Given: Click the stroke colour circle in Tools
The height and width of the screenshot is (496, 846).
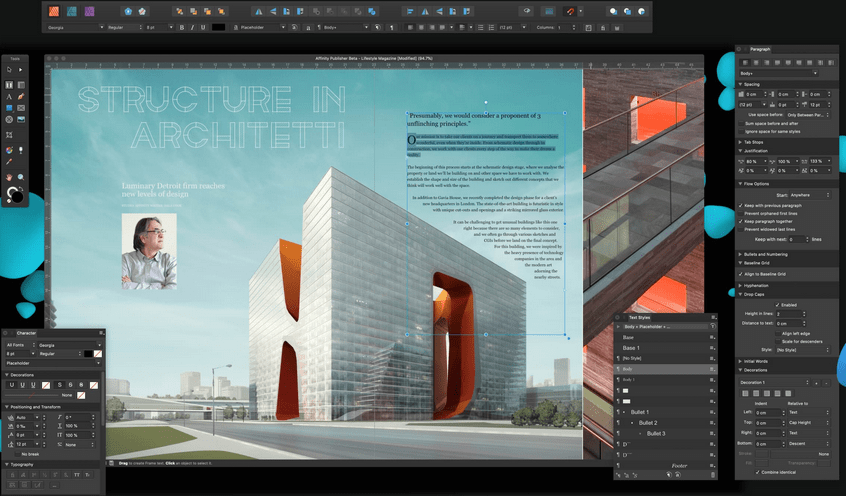Looking at the screenshot, I should 11,192.
